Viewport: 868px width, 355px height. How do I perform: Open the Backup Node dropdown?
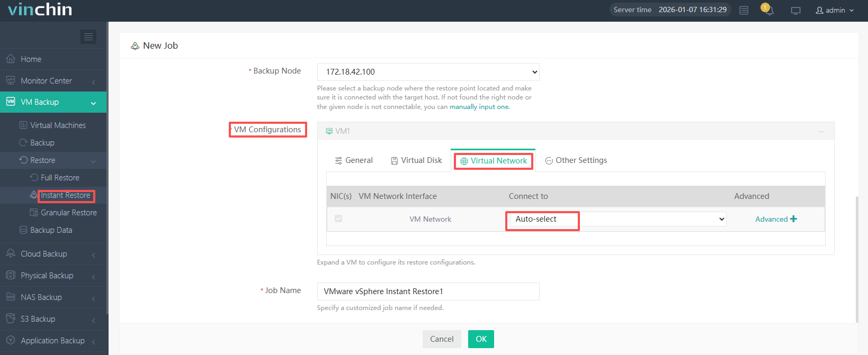tap(428, 72)
